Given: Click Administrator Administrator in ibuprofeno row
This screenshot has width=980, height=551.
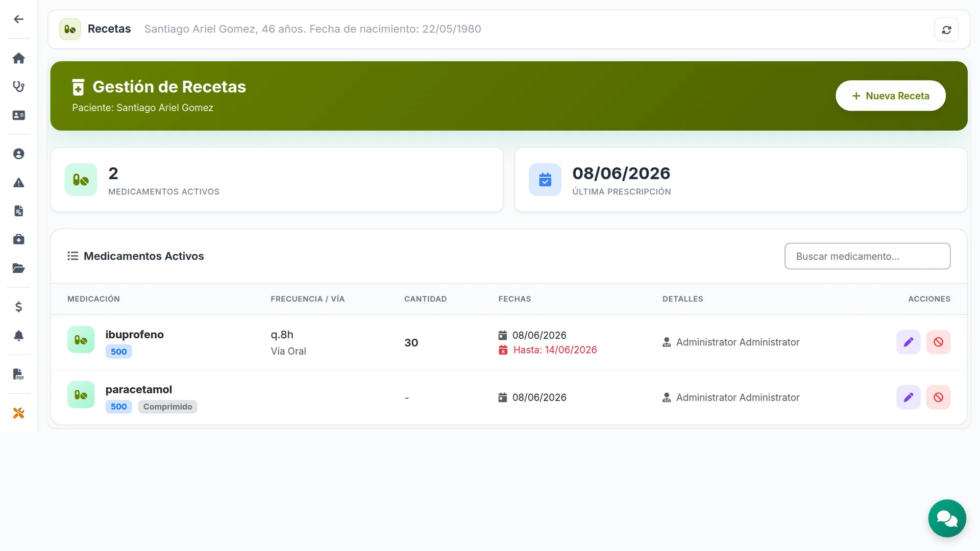Looking at the screenshot, I should point(738,342).
